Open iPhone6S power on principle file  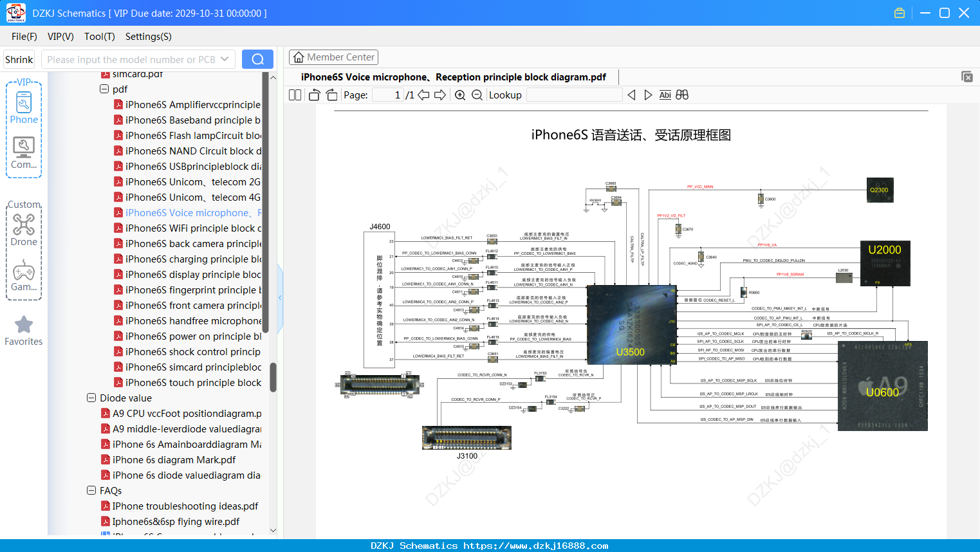(193, 336)
